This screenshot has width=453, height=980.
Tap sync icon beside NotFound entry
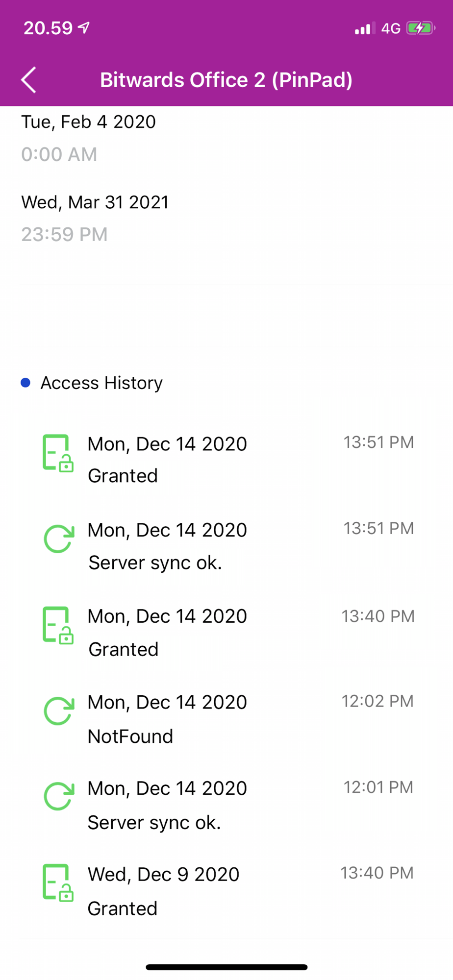(x=59, y=711)
